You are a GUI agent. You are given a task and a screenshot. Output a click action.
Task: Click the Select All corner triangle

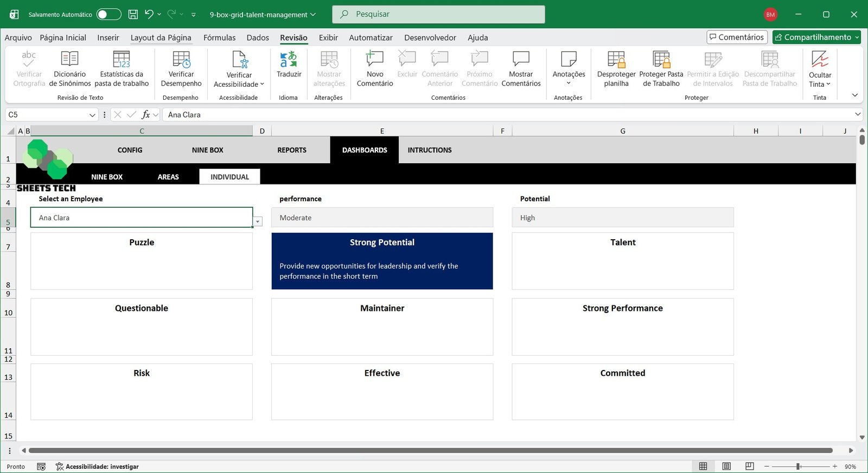point(10,131)
